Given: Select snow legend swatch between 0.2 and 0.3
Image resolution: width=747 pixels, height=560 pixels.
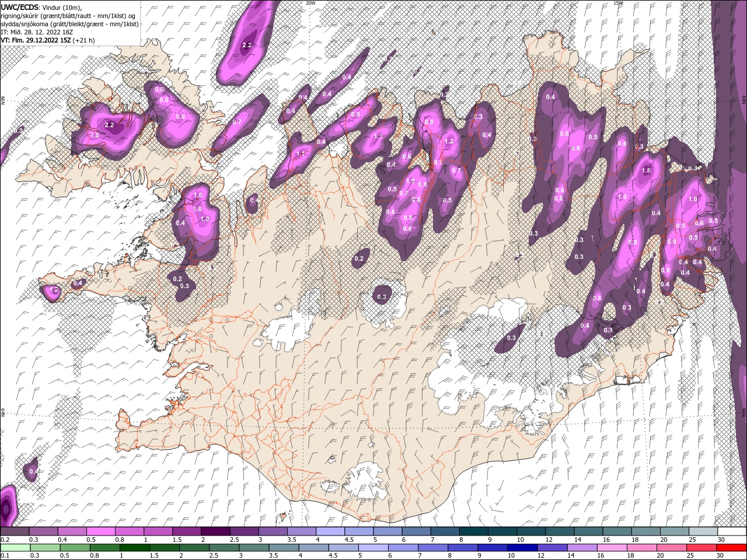Looking at the screenshot, I should coord(15,531).
